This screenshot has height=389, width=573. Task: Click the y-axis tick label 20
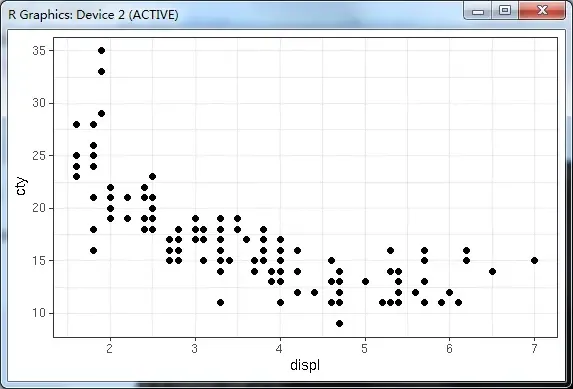tap(39, 208)
